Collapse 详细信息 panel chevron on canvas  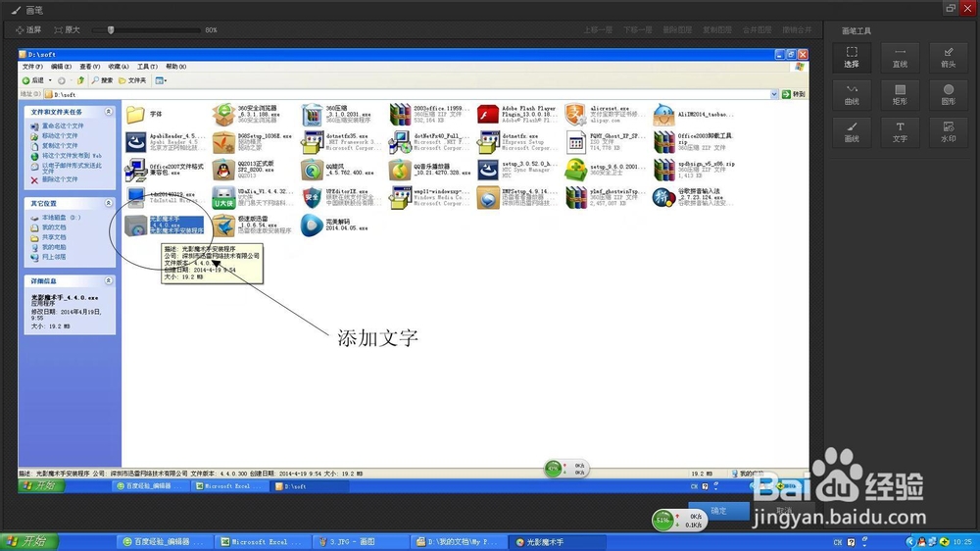pyautogui.click(x=108, y=280)
